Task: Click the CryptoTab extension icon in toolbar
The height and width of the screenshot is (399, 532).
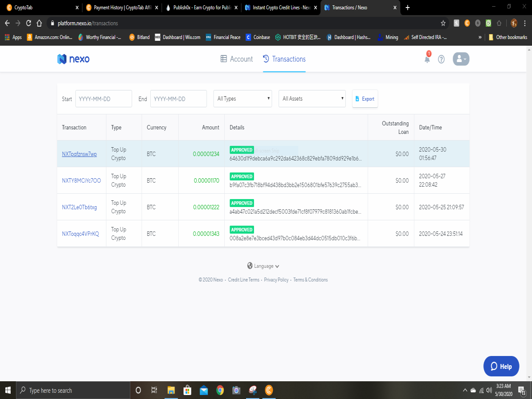Action: pos(467,23)
